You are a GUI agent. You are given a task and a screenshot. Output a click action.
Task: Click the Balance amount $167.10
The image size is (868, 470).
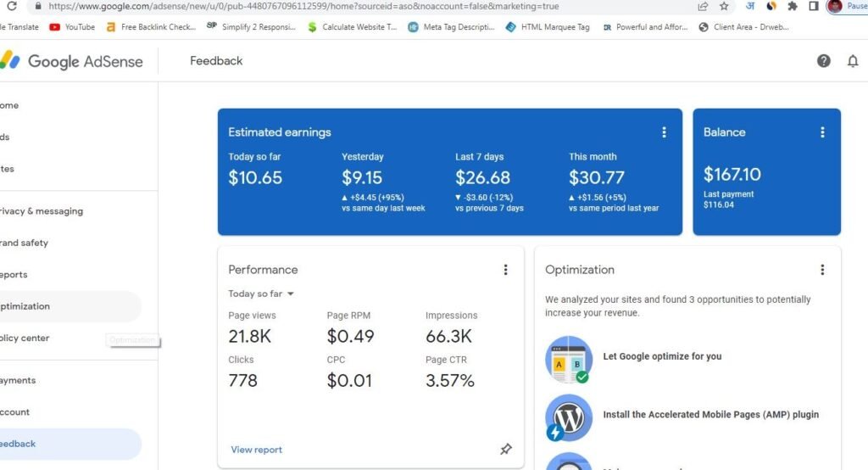coord(732,175)
